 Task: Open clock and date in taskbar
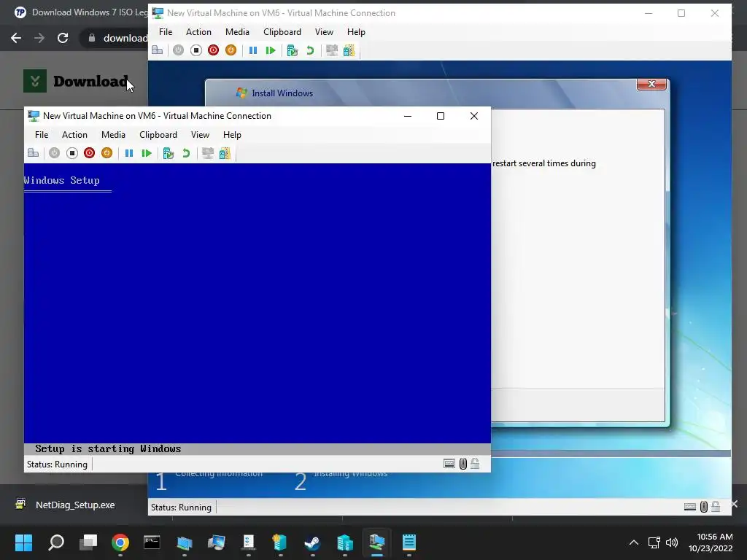pos(711,542)
